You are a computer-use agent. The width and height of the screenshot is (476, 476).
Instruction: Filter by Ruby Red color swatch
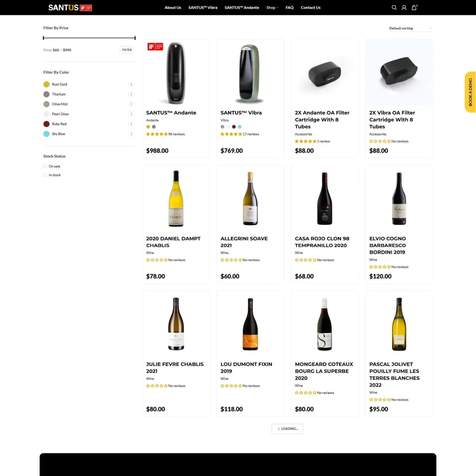(x=46, y=124)
